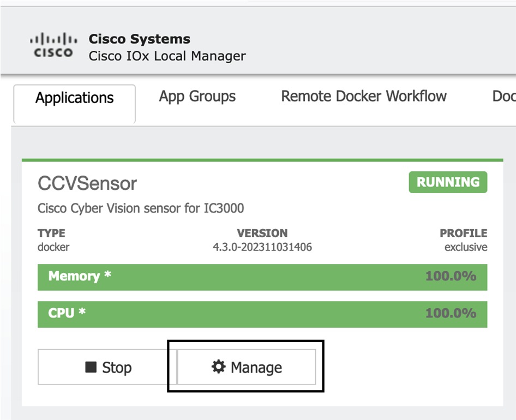This screenshot has height=420, width=516.
Task: Click the green CPU usage bar
Action: point(262,314)
